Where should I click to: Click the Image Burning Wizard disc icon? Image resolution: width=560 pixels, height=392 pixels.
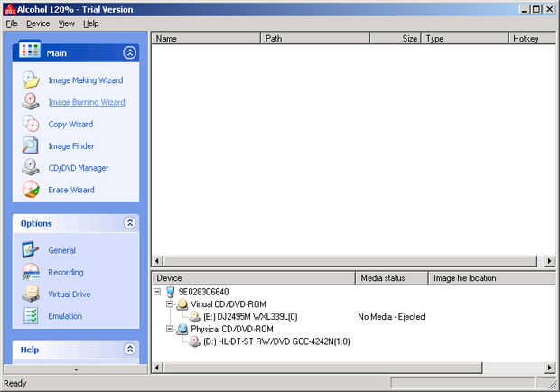(x=31, y=102)
